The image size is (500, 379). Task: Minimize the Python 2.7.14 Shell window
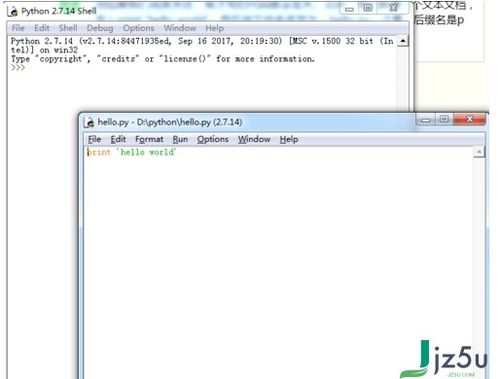pos(349,9)
